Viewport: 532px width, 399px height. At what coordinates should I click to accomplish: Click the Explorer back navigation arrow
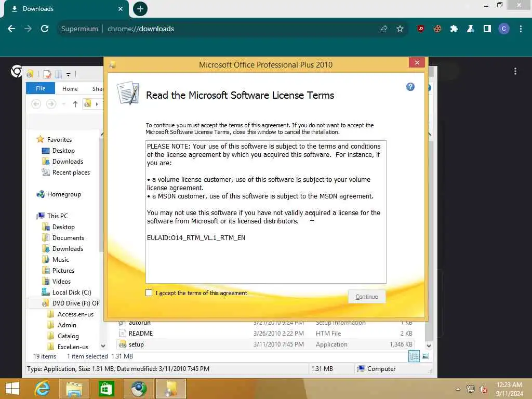point(36,103)
